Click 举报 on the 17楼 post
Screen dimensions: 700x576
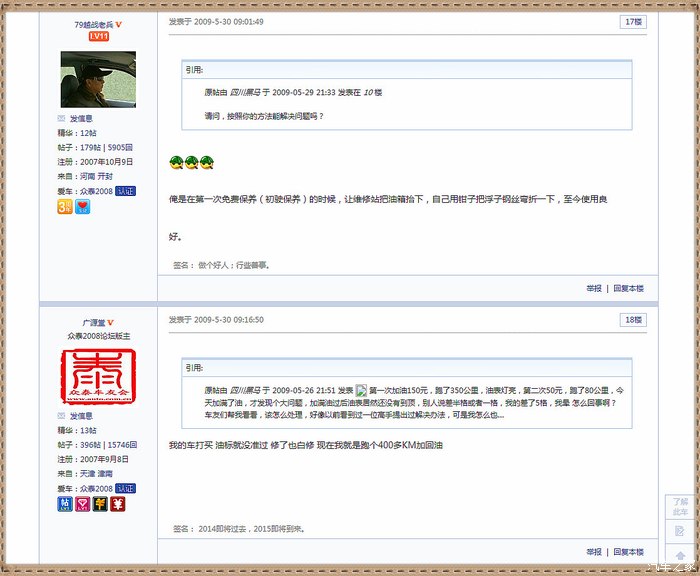594,288
